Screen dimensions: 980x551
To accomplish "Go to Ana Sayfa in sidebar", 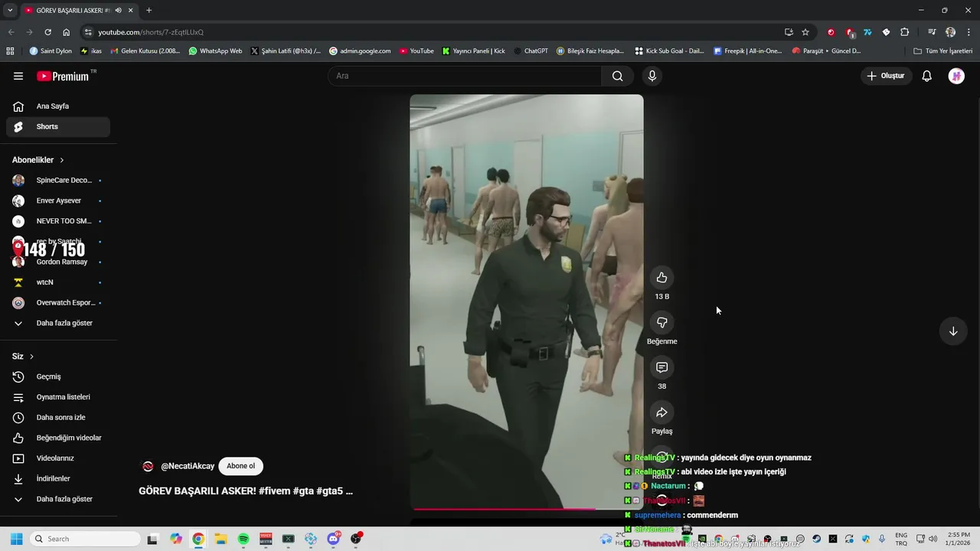I will coord(58,106).
